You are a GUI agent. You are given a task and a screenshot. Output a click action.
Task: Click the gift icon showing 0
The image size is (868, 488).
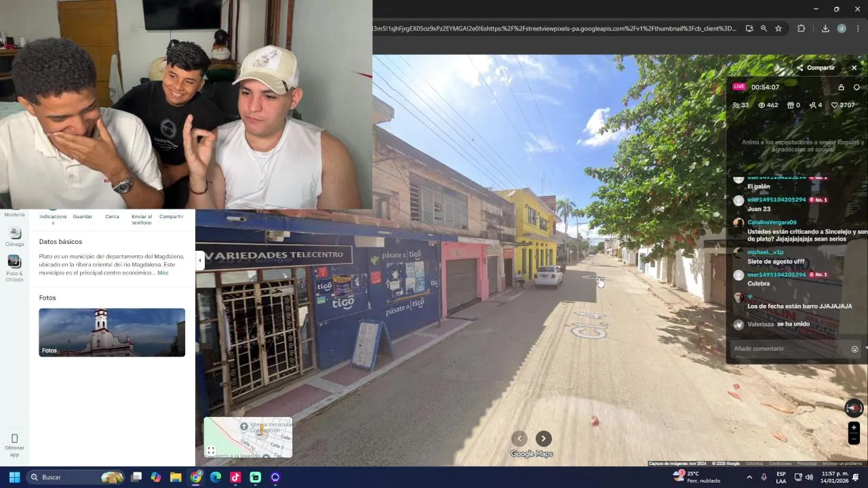click(790, 105)
